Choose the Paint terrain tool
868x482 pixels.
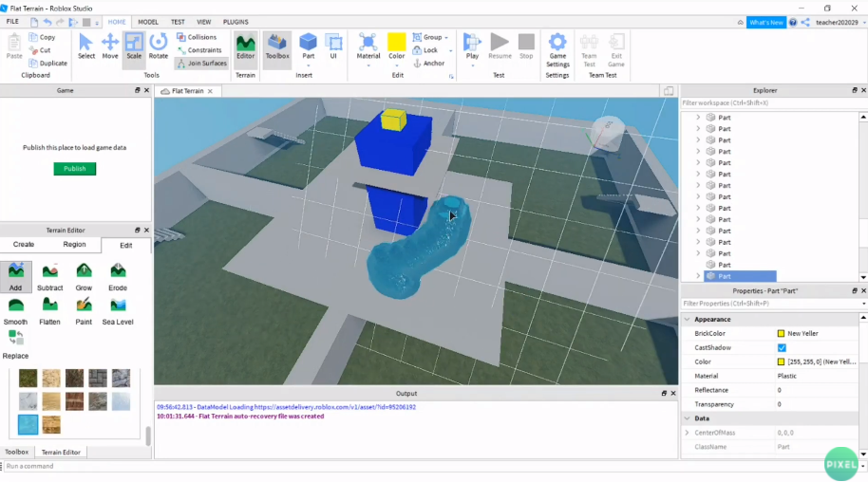coord(84,311)
